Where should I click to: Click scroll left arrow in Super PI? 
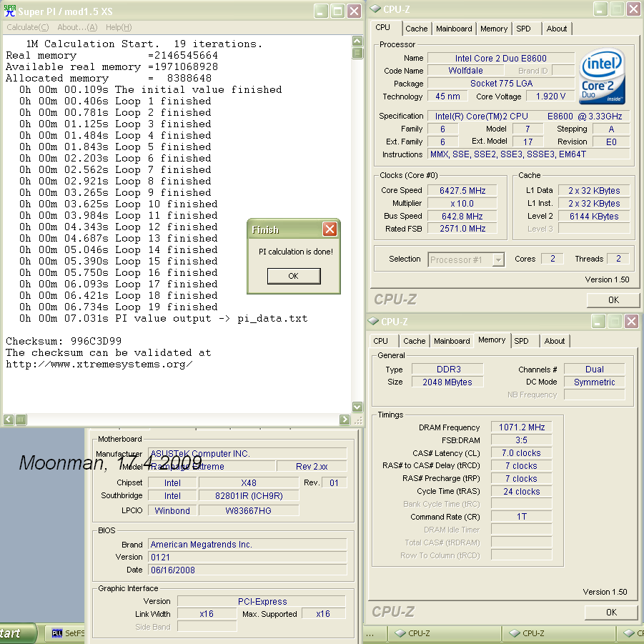pos(9,420)
